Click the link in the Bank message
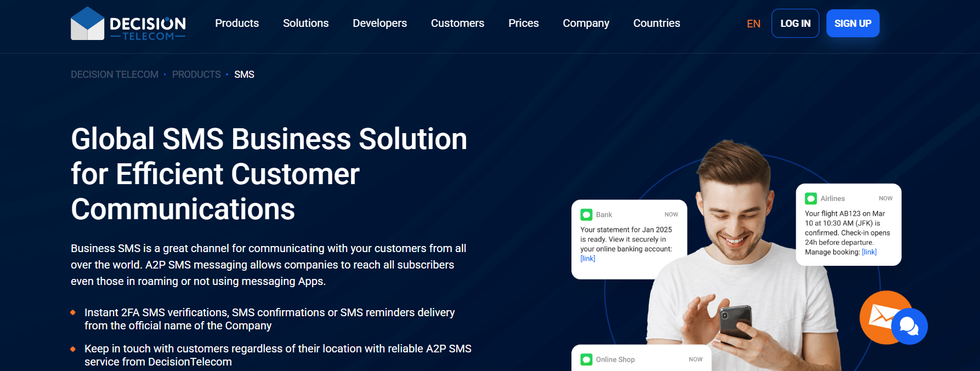Screen dimensions: 980x371 tap(587, 259)
